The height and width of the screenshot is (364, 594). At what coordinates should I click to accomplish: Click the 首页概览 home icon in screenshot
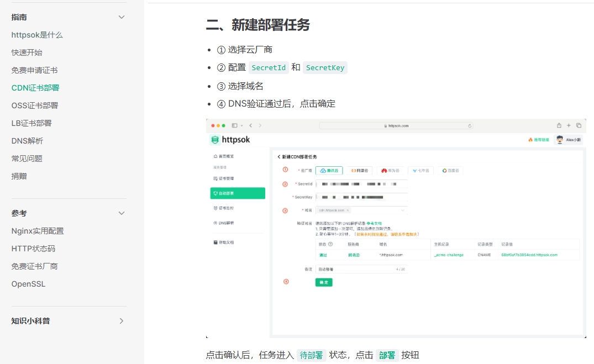215,156
